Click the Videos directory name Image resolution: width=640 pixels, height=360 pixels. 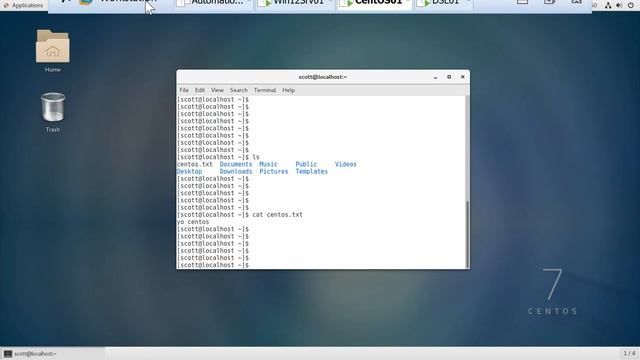pos(346,164)
